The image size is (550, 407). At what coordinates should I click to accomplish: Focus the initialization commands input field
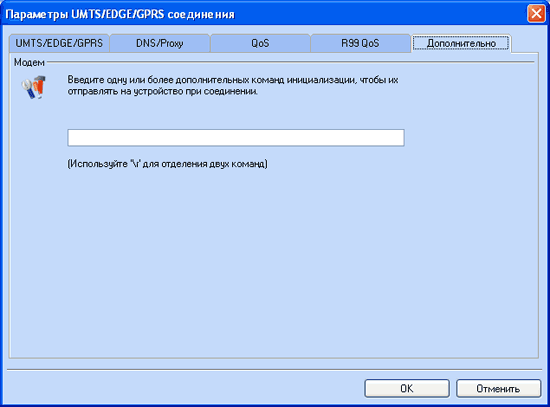(x=236, y=138)
